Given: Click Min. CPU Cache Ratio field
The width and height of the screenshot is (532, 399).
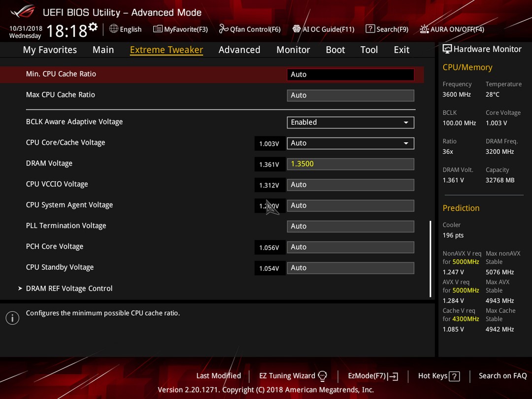Looking at the screenshot, I should pos(351,75).
